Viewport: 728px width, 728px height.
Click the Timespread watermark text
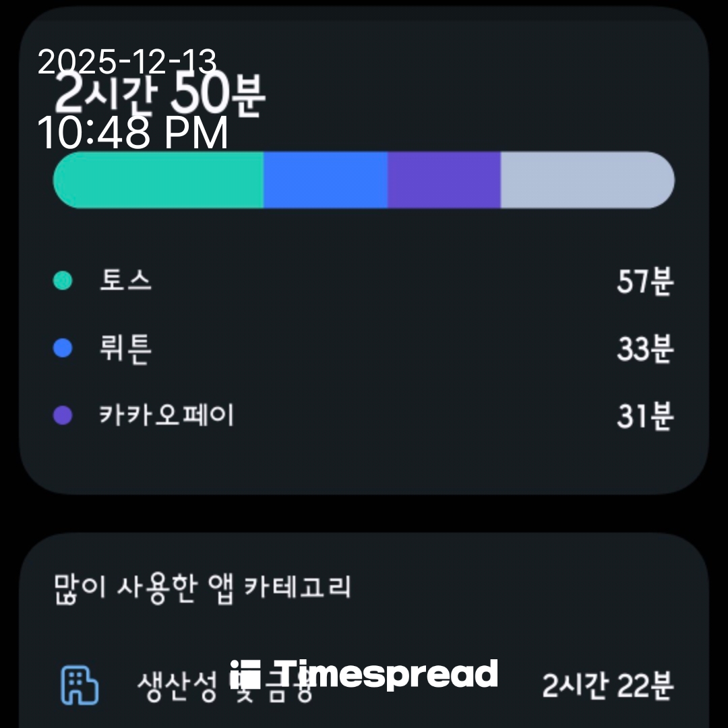tap(387, 674)
